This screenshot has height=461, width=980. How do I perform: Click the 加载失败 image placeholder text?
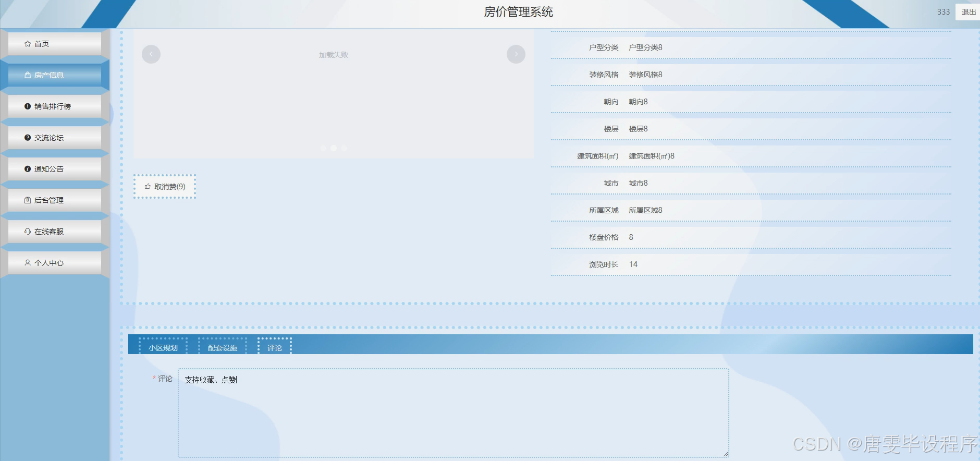[x=334, y=55]
